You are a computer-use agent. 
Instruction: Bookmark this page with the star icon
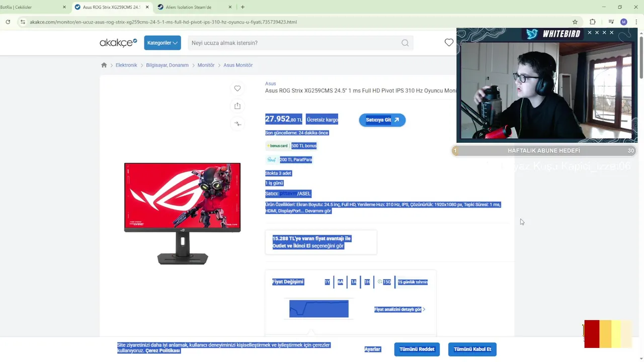coord(575,22)
